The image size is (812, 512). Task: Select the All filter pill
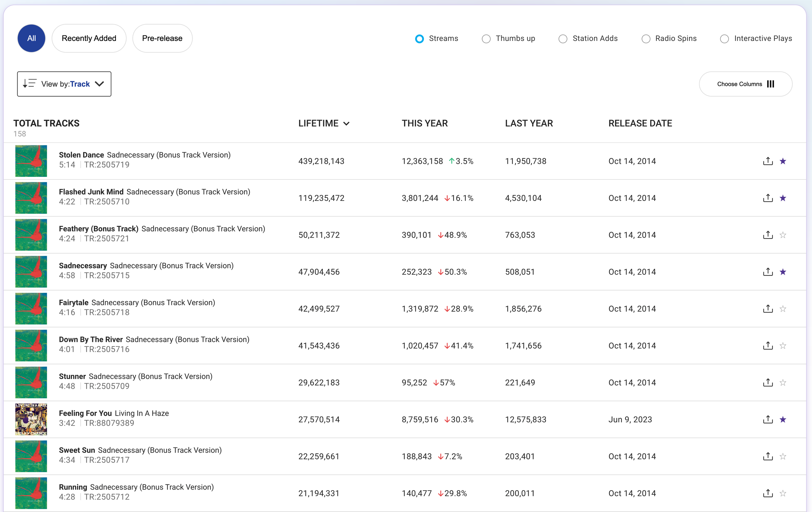click(x=32, y=38)
